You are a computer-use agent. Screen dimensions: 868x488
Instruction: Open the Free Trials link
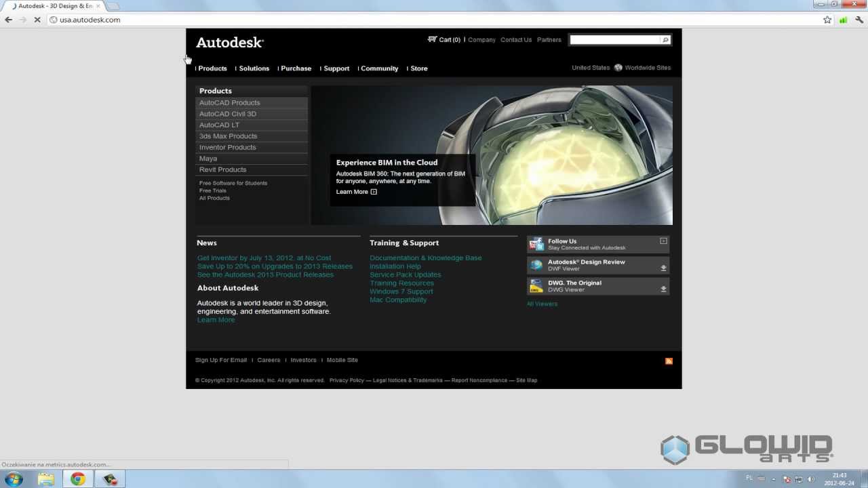click(213, 190)
